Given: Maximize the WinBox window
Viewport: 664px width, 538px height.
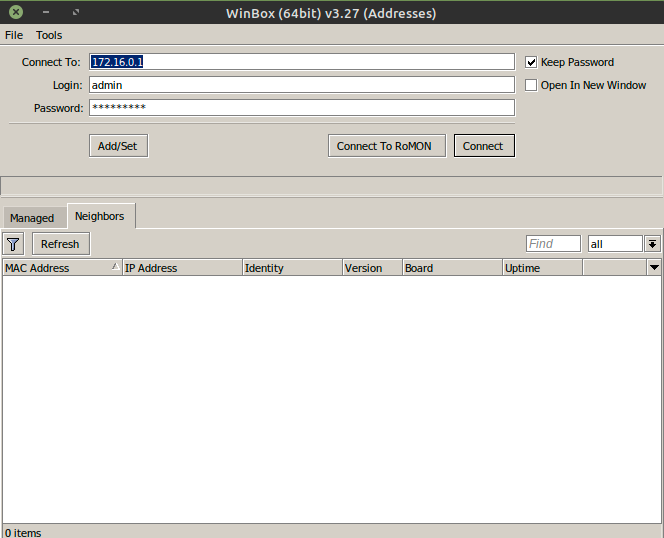Looking at the screenshot, I should pos(76,13).
